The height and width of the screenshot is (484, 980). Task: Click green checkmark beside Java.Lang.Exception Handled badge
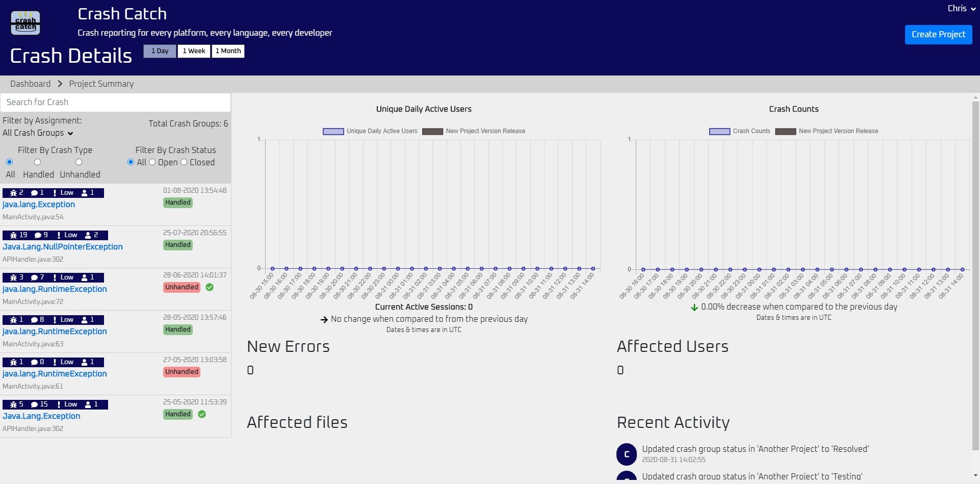pos(202,414)
